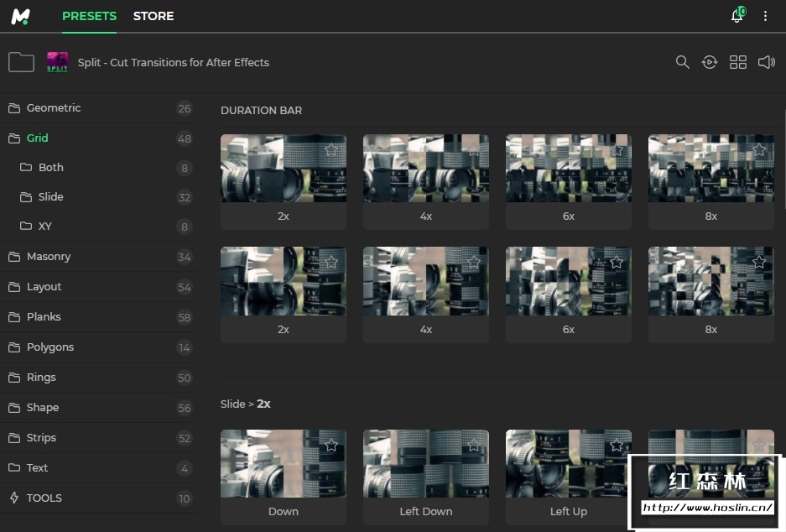This screenshot has width=786, height=532.
Task: Open the Slide subfolder under Grid
Action: (98, 197)
